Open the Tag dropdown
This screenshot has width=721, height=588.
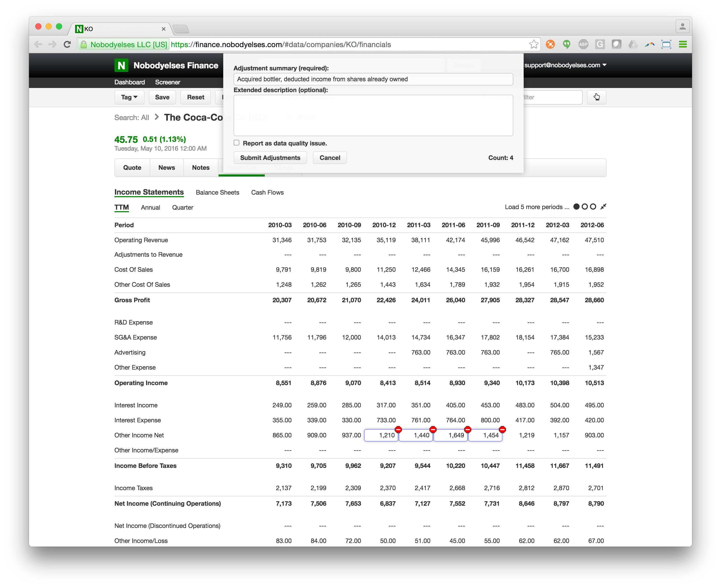[129, 97]
